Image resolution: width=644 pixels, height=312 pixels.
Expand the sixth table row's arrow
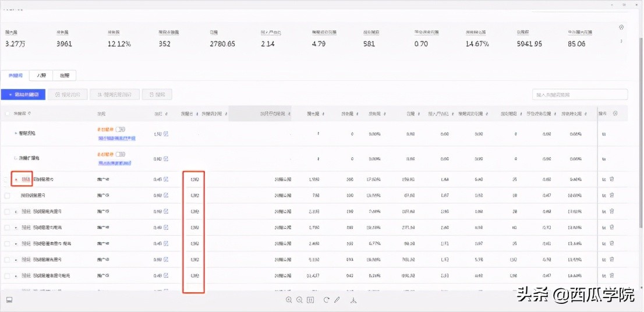(x=16, y=228)
